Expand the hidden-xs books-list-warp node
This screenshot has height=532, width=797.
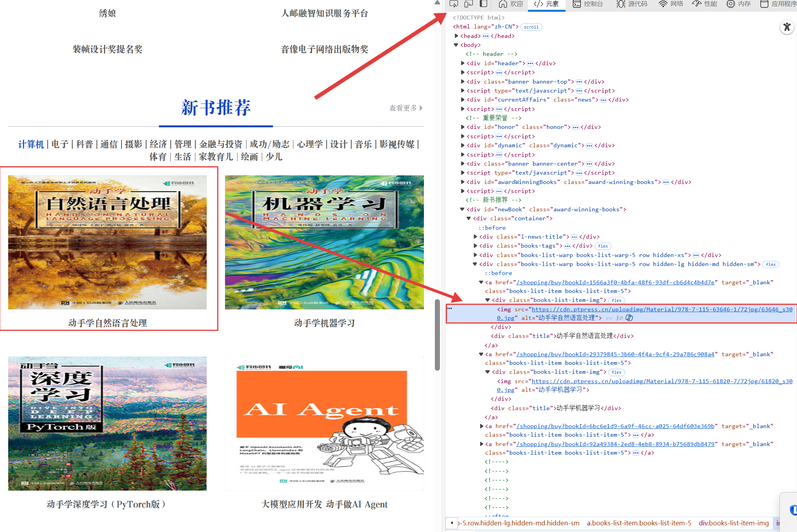point(475,255)
